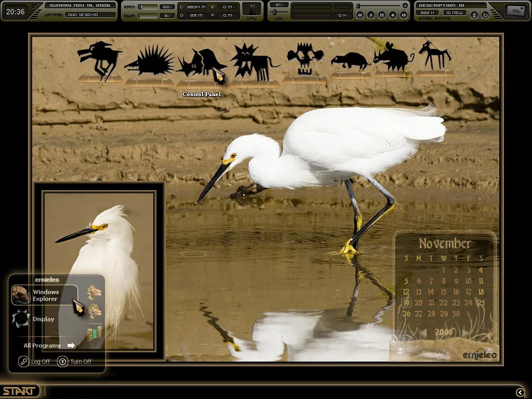Select November 25 on the calendar
Screen dimensions: 532x399
click(481, 303)
